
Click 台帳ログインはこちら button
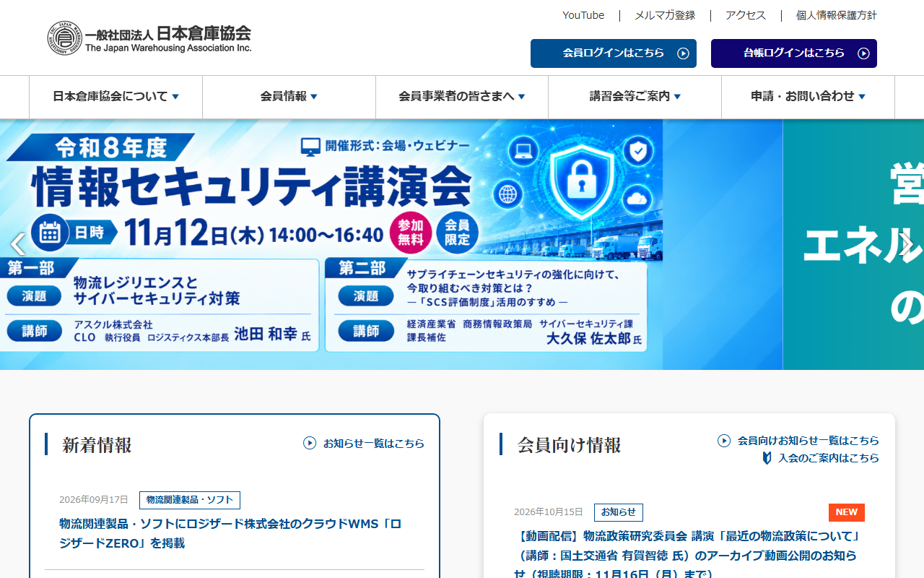[794, 53]
